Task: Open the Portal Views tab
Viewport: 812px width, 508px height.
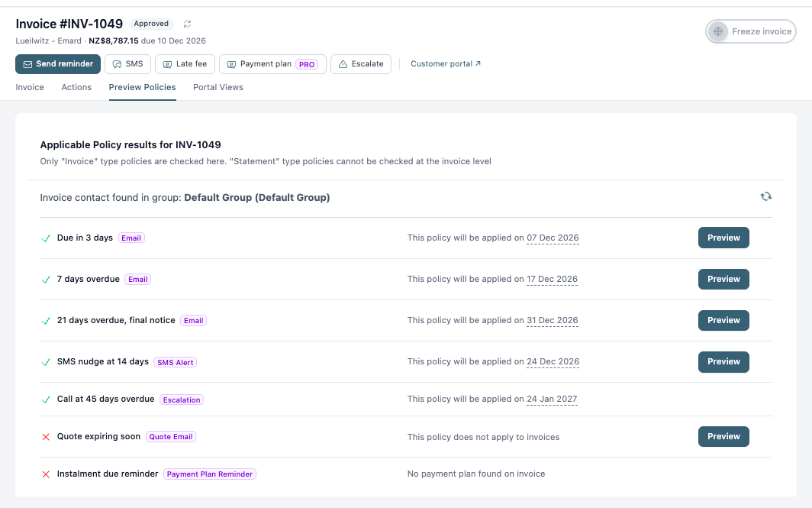Action: point(218,87)
